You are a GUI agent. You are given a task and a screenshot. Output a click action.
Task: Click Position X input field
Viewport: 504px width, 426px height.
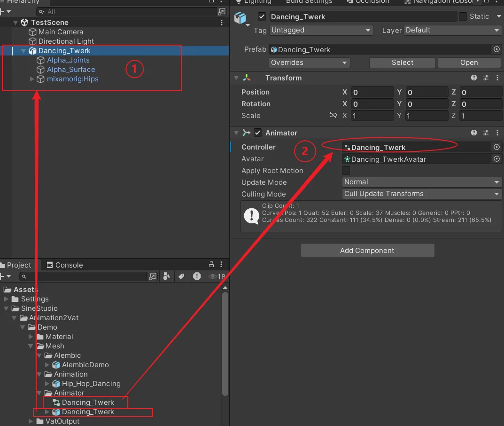coord(372,92)
